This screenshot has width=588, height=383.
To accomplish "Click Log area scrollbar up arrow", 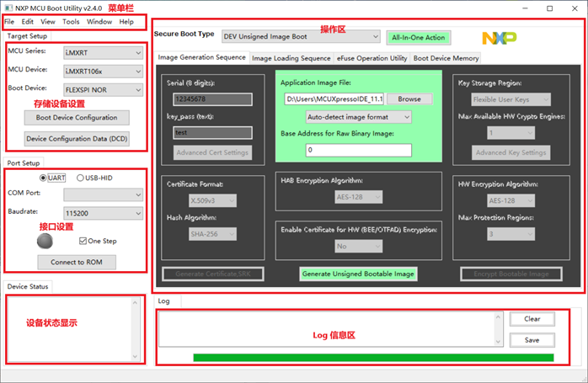I will (x=499, y=317).
